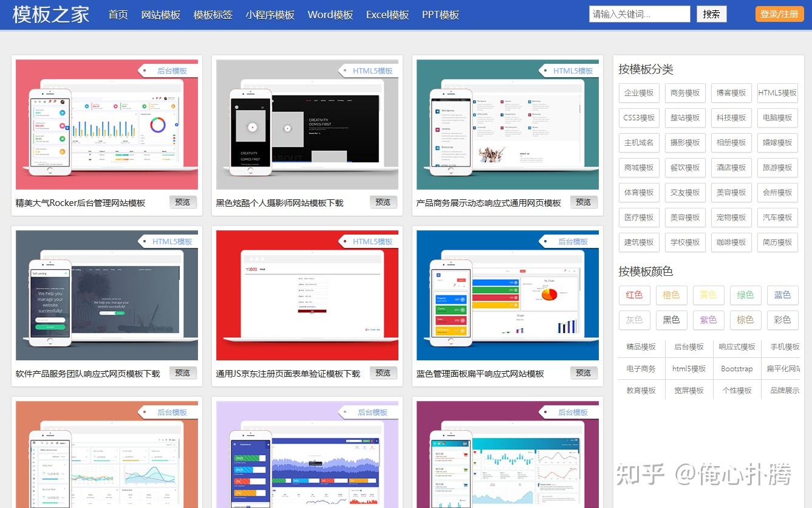Select the 小程序模板 nav item
Screen dimensions: 812x508
[x=270, y=15]
